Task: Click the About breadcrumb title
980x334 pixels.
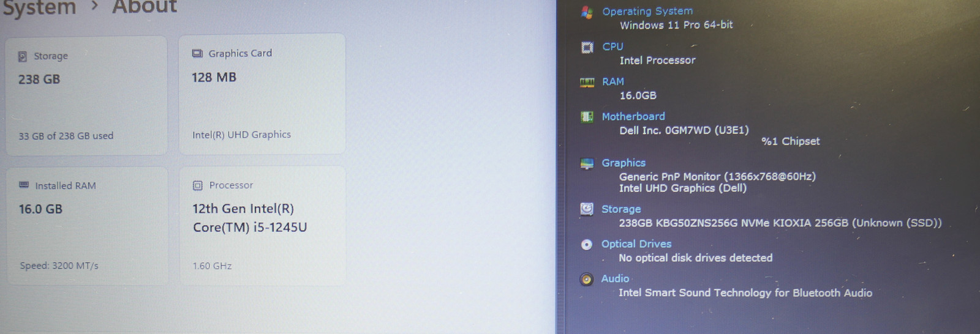Action: tap(145, 7)
